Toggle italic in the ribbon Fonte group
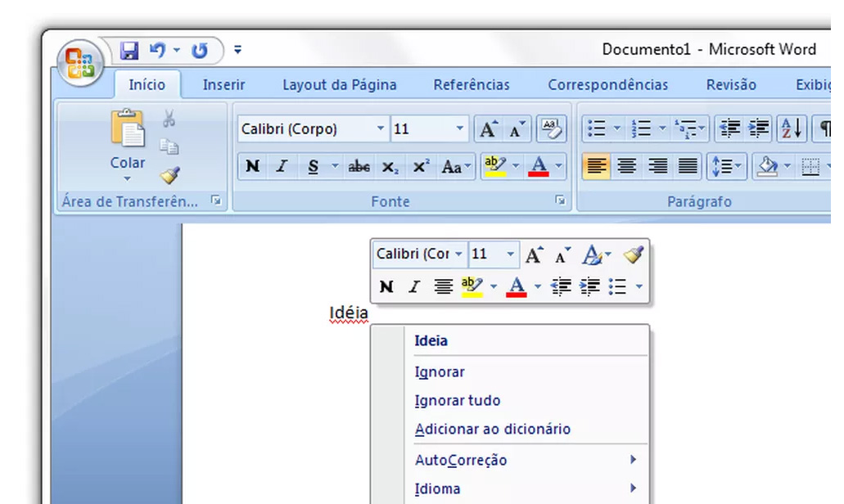 (282, 167)
